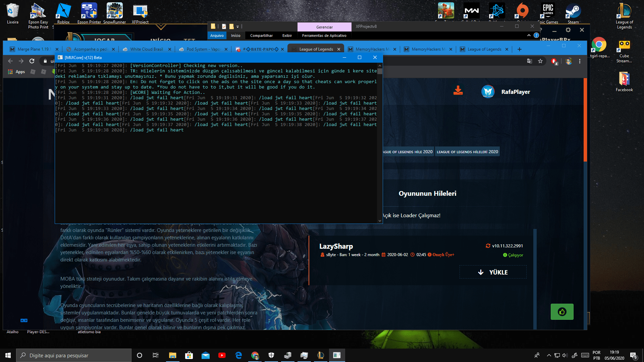The width and height of the screenshot is (644, 362).
Task: Bookmark this page with the star icon
Action: click(540, 61)
